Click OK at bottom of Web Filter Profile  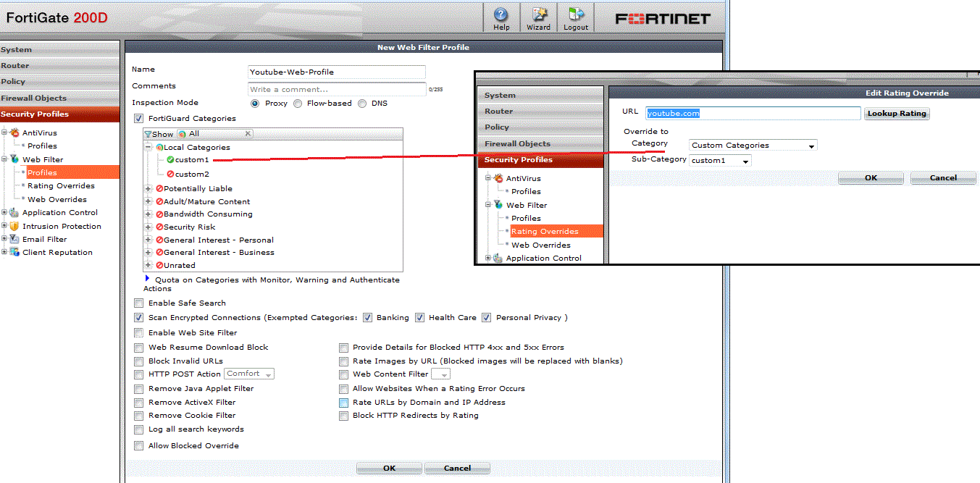pyautogui.click(x=389, y=468)
